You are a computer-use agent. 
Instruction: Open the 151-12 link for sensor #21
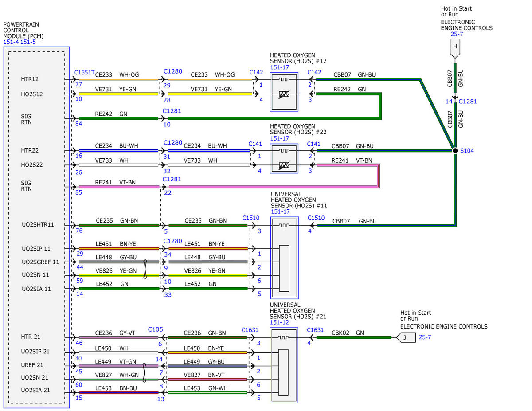click(x=278, y=323)
